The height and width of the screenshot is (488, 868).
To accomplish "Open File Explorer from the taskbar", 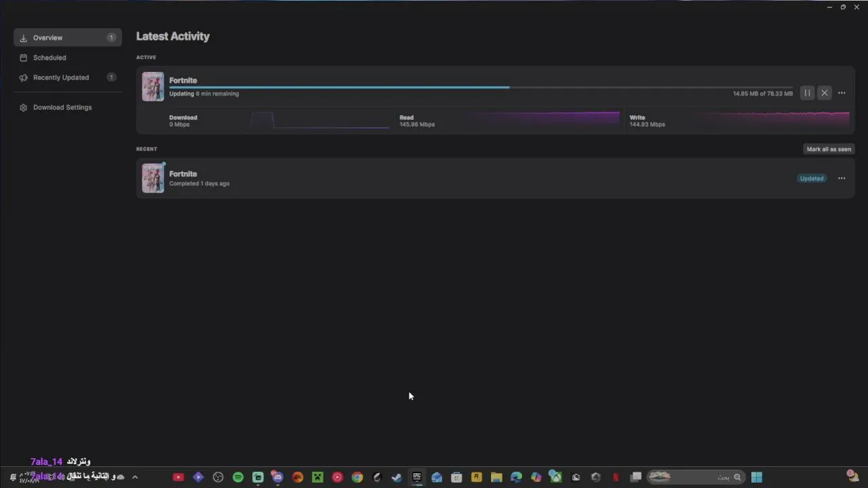I will point(496,477).
